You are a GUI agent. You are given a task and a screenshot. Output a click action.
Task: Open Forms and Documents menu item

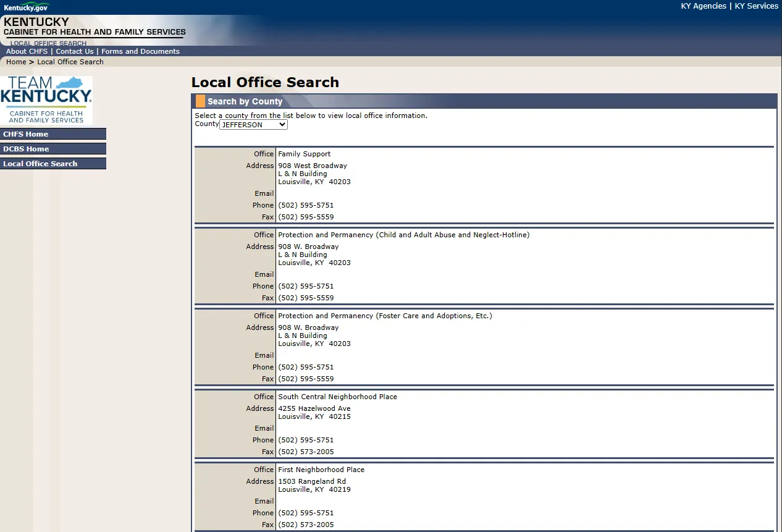click(x=140, y=51)
